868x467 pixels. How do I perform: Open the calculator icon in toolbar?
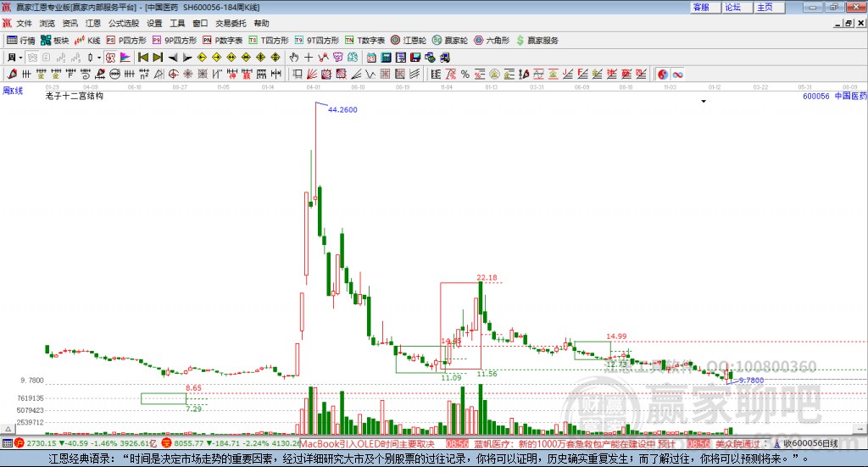point(386,58)
